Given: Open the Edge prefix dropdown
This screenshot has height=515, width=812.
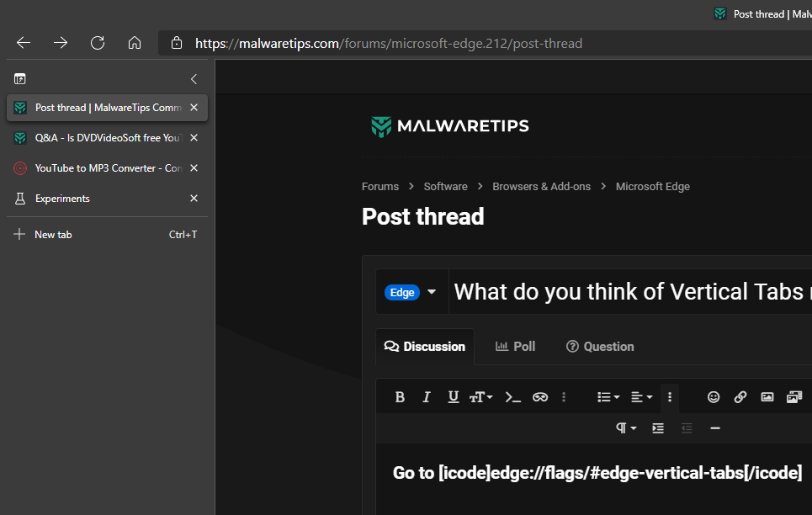Looking at the screenshot, I should [411, 292].
